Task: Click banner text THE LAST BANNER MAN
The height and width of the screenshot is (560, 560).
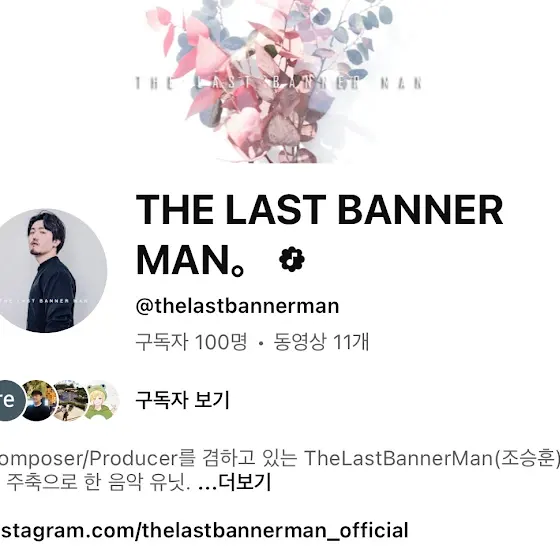Action: 279,83
